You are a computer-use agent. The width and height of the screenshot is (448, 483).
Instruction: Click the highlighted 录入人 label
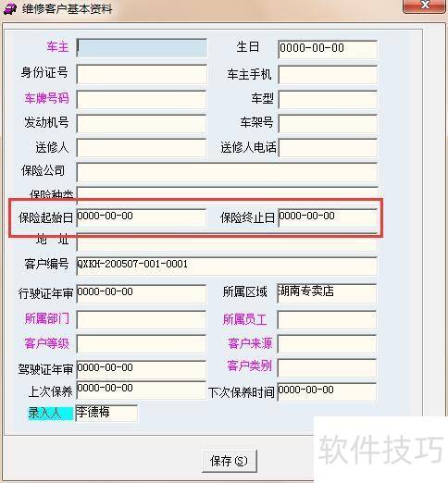[50, 414]
